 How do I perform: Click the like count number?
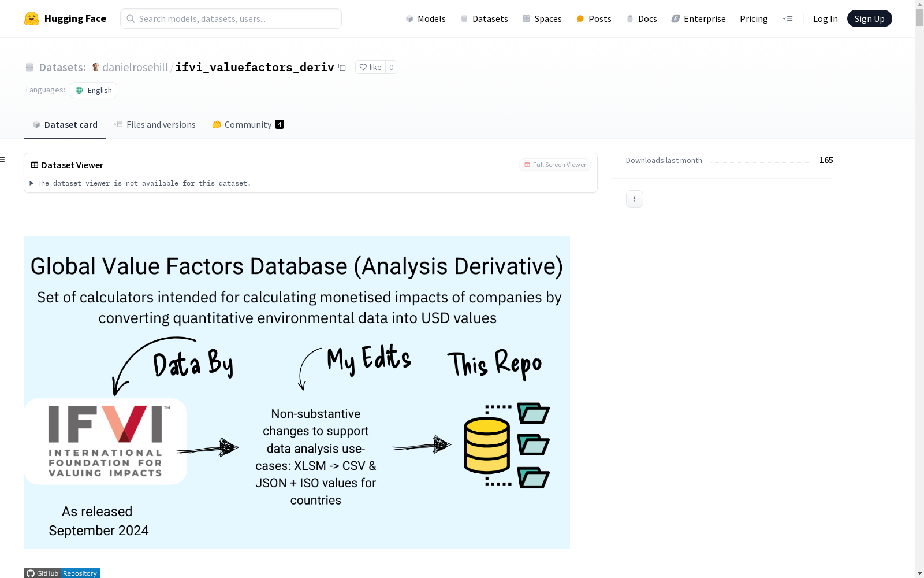pos(391,67)
